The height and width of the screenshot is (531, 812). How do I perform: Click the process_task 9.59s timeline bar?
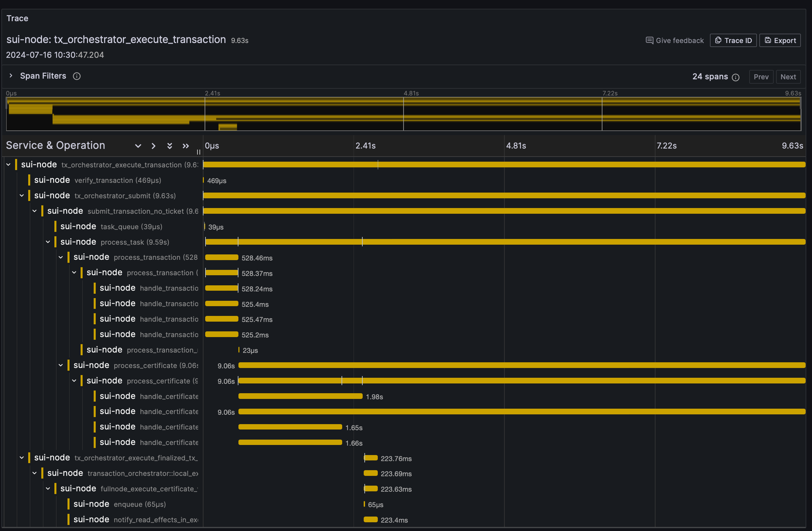[x=505, y=242]
